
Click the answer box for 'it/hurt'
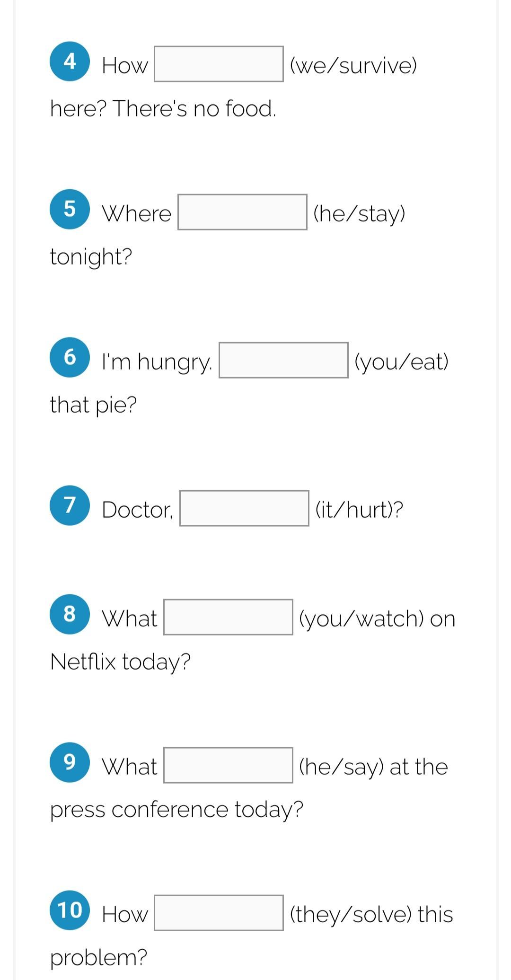(244, 508)
